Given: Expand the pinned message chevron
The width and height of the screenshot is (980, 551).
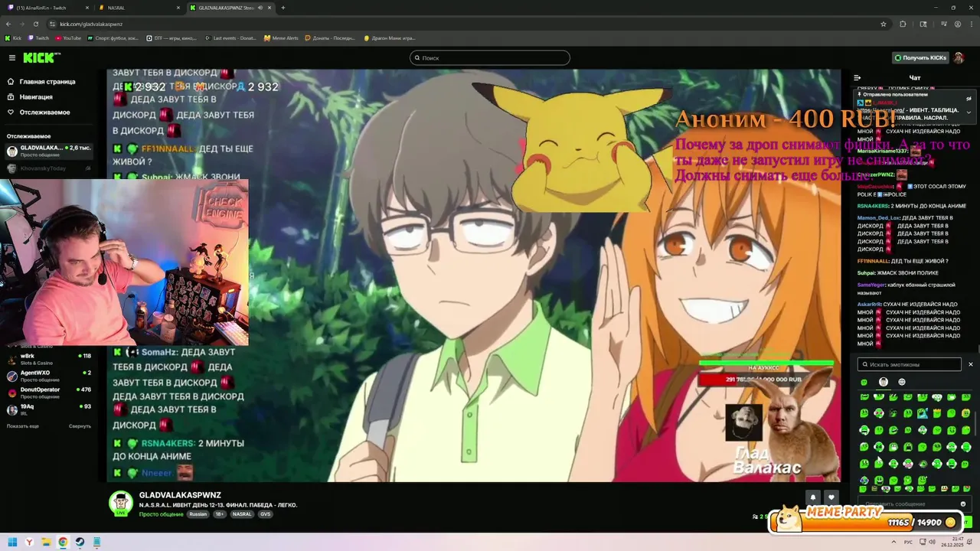Looking at the screenshot, I should tap(969, 112).
